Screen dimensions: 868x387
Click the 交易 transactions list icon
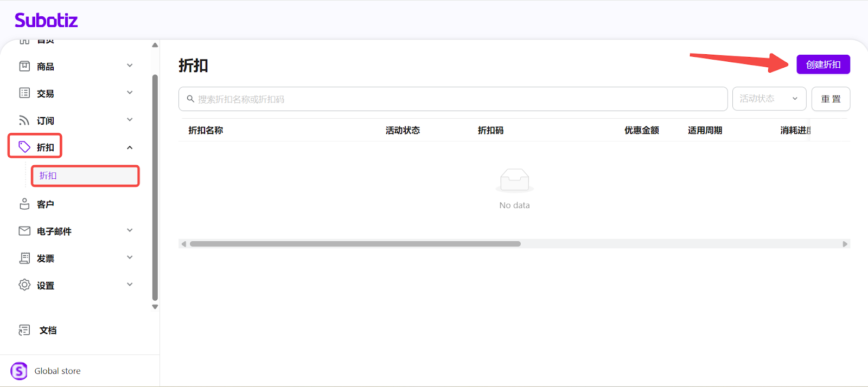(x=24, y=93)
